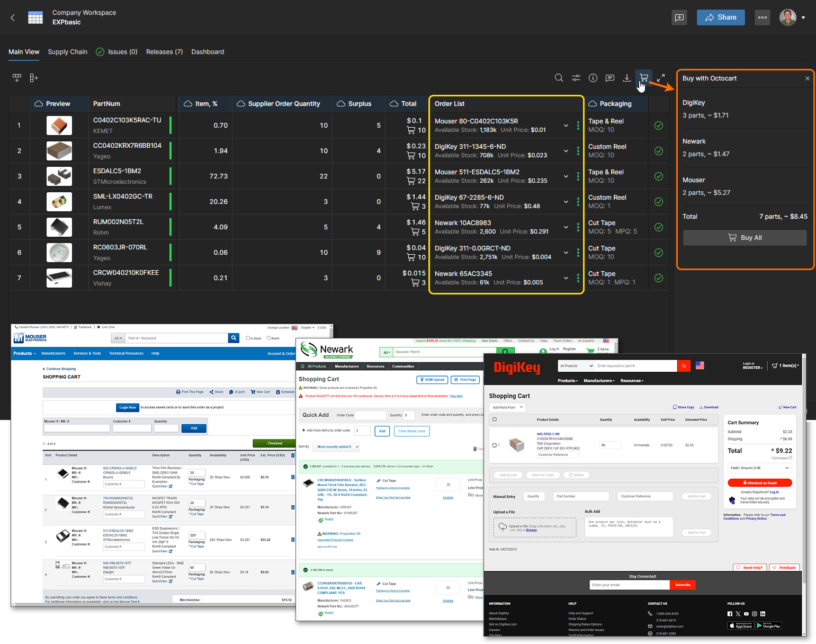Click DigiKey red search button
816x644 pixels.
[x=684, y=365]
